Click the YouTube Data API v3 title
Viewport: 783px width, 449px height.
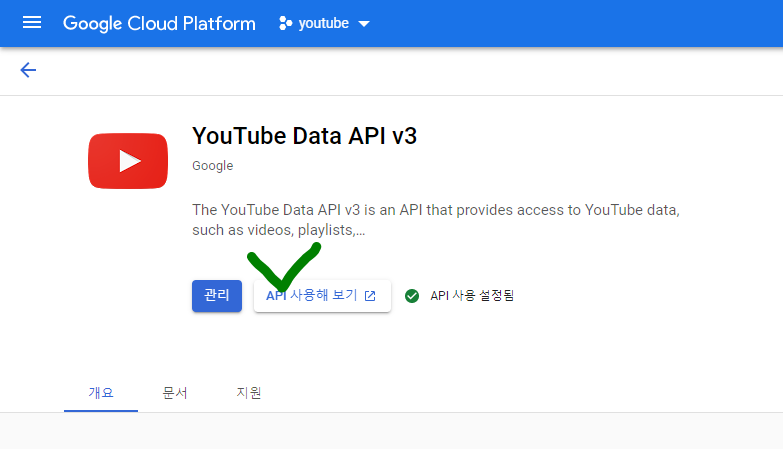[x=304, y=136]
